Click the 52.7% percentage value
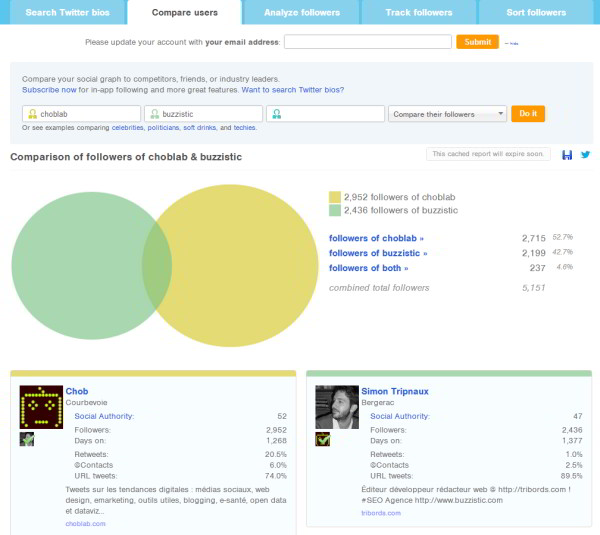 click(562, 237)
